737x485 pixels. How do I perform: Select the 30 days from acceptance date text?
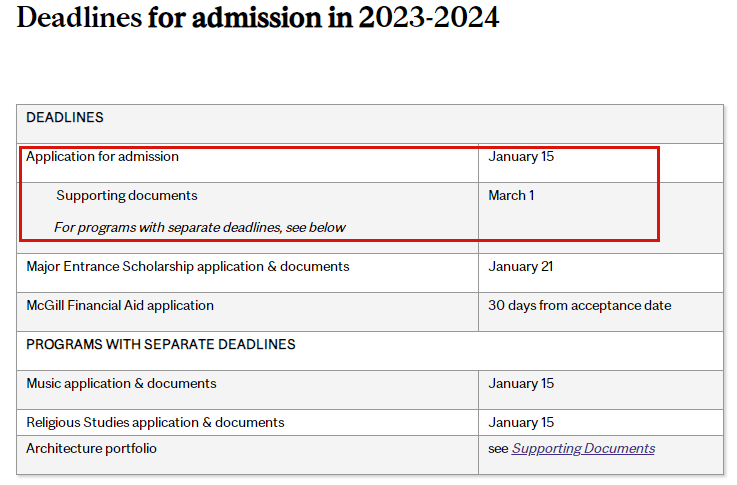[579, 306]
